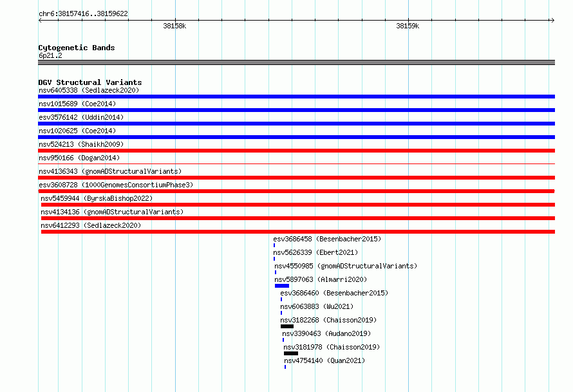This screenshot has height=392, width=573.
Task: Open the nsv524213 (Shaikh2009) variant label
Action: tap(81, 144)
